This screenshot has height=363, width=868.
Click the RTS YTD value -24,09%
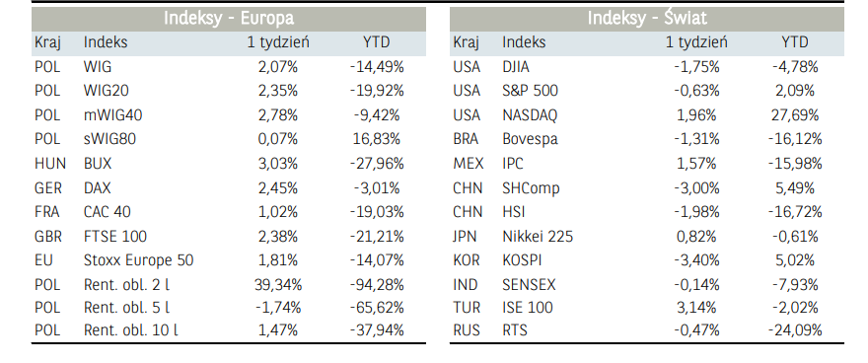tap(794, 330)
